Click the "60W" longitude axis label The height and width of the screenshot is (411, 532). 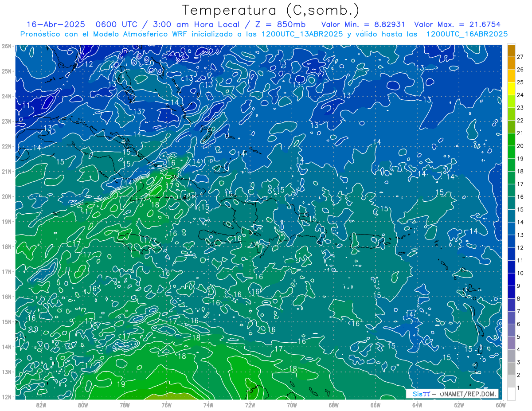point(501,405)
